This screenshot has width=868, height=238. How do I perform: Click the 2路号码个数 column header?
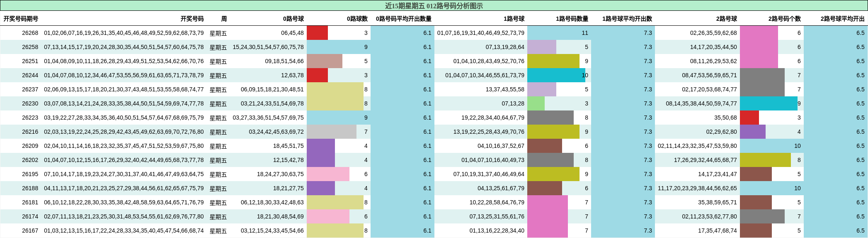tap(785, 19)
